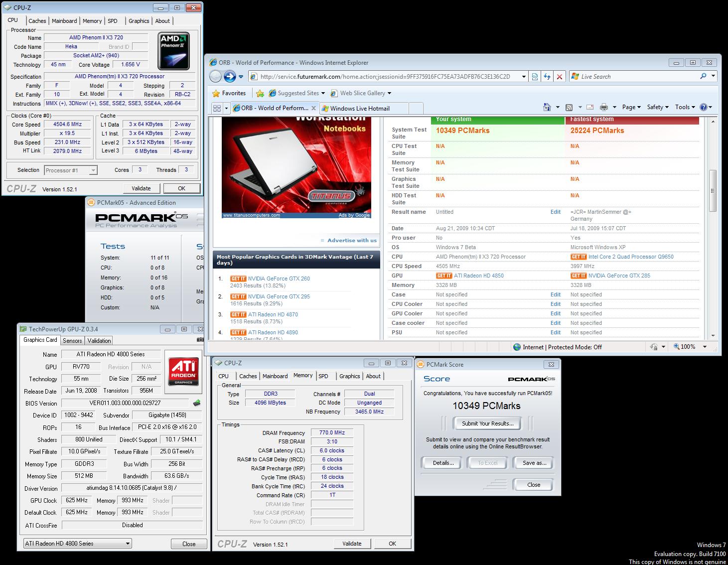This screenshot has width=728, height=565.
Task: Open the ATI Radeon HD 4870 link
Action: tap(273, 314)
